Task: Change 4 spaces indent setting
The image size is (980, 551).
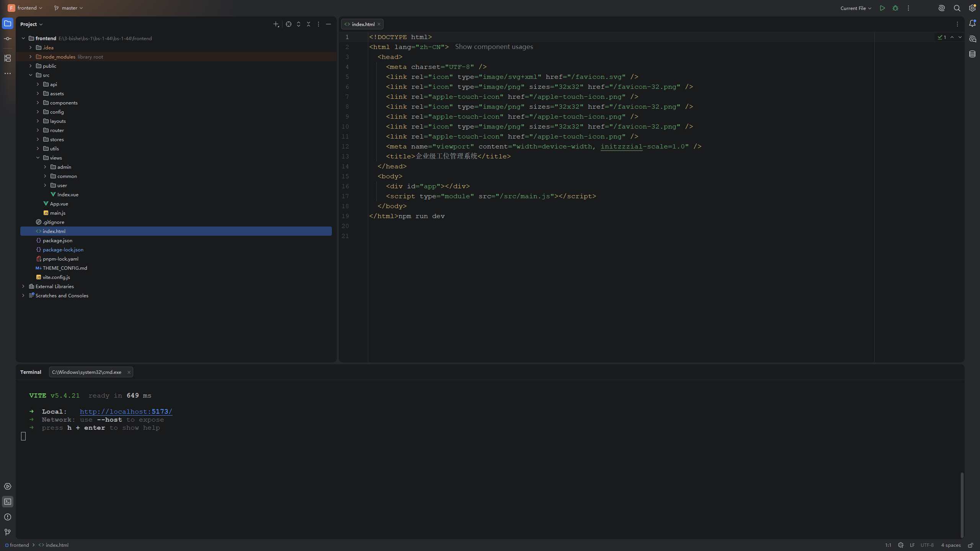Action: coord(951,545)
